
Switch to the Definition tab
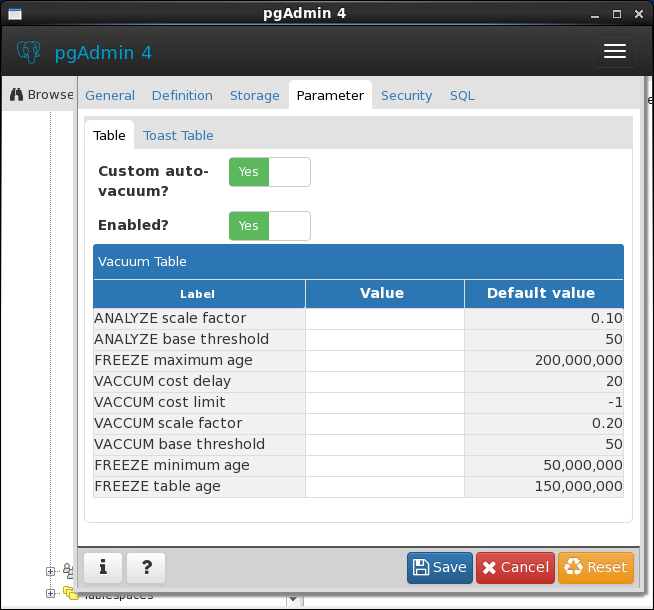(x=182, y=95)
